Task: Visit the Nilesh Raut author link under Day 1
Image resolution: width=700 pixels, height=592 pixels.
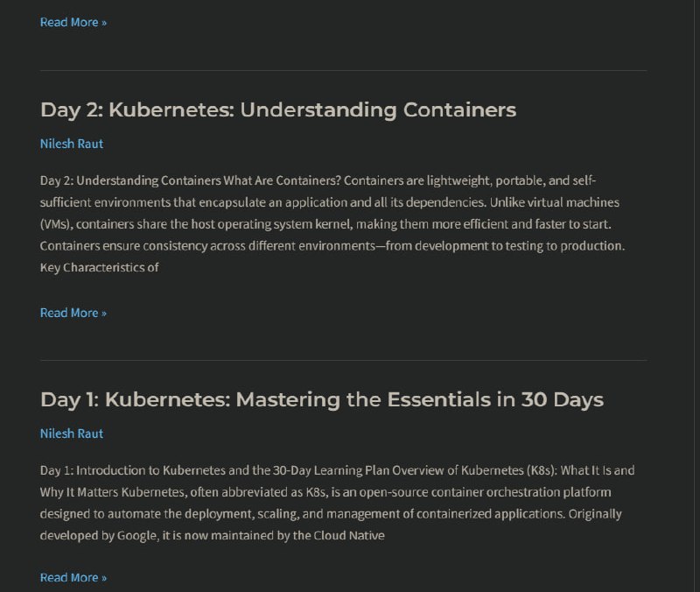Action: (x=72, y=433)
